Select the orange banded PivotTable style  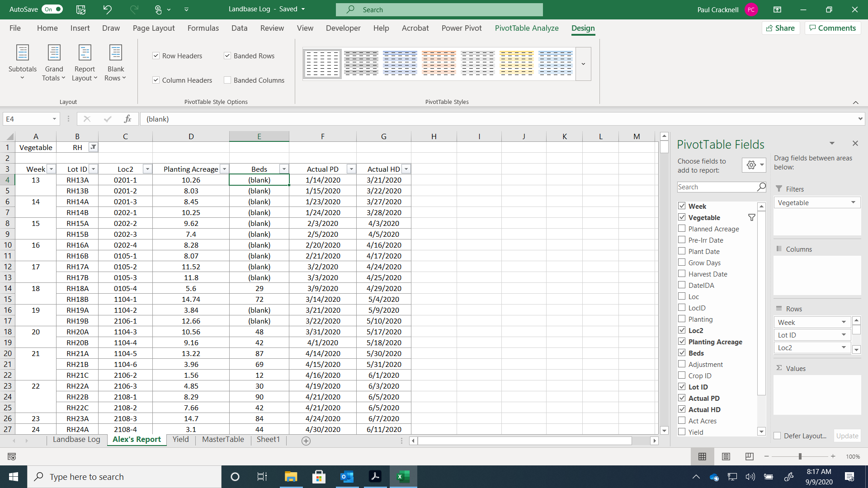click(439, 64)
